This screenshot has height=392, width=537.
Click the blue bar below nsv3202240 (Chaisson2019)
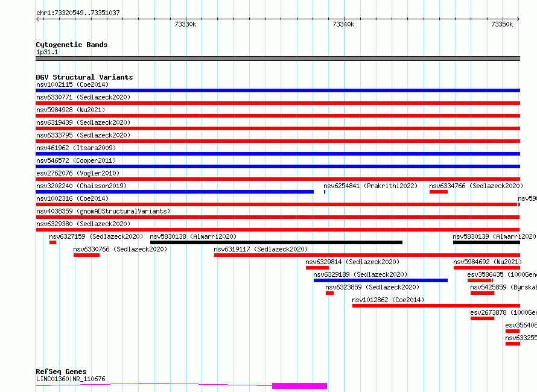point(174,192)
